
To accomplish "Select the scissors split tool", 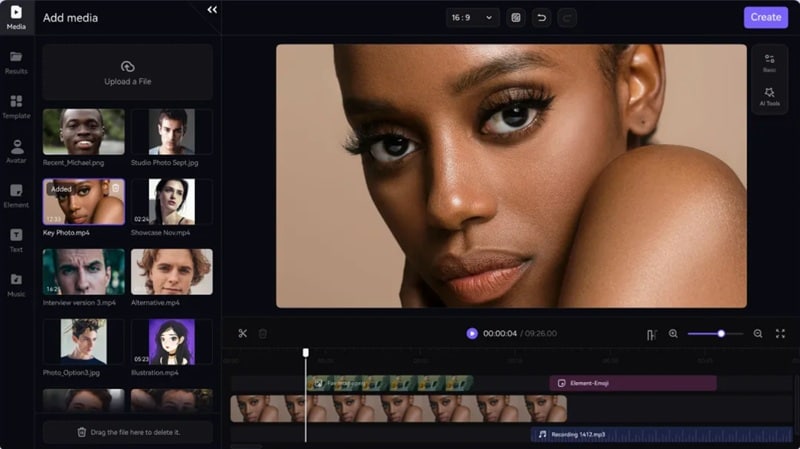I will (242, 333).
